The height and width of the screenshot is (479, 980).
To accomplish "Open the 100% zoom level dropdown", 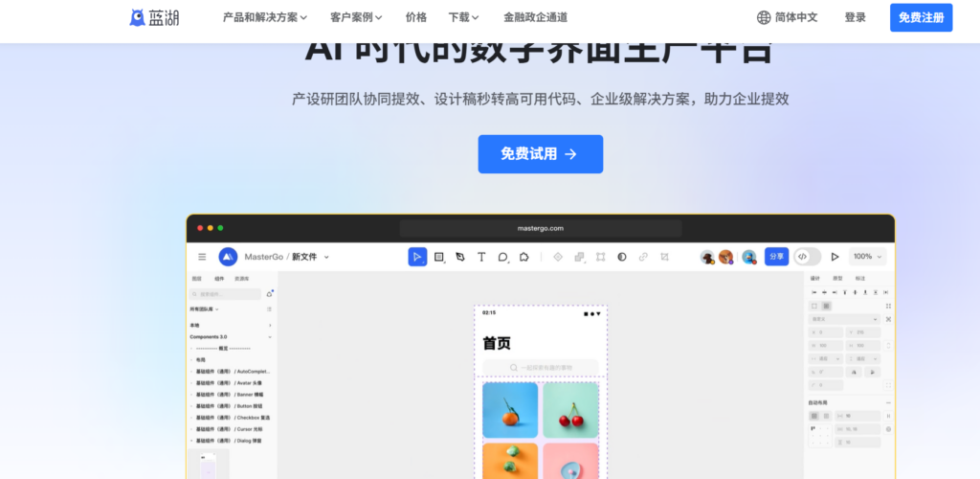I will pyautogui.click(x=868, y=257).
